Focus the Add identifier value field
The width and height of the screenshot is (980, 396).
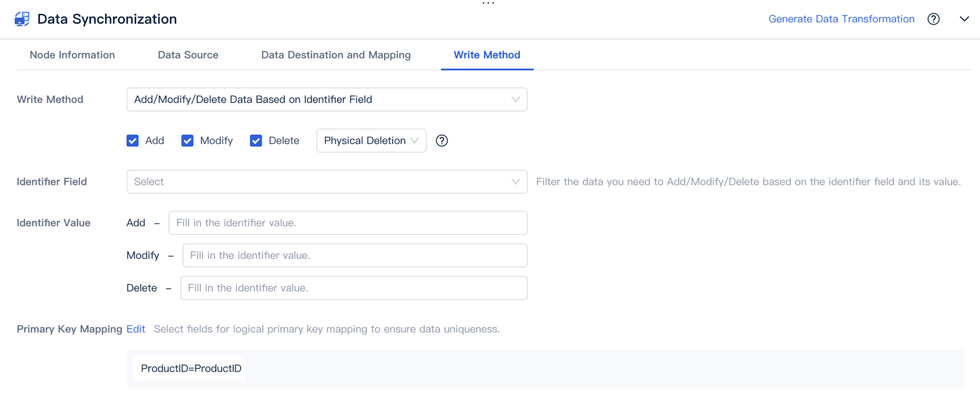pyautogui.click(x=348, y=223)
